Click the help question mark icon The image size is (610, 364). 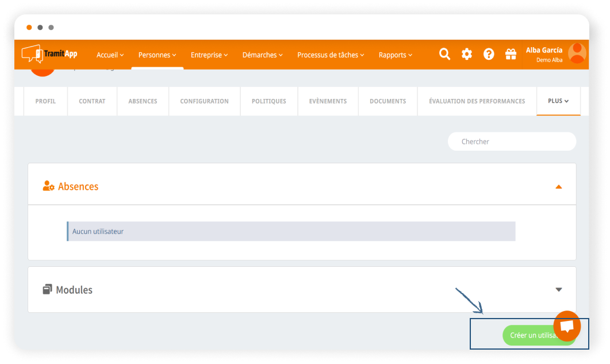489,54
